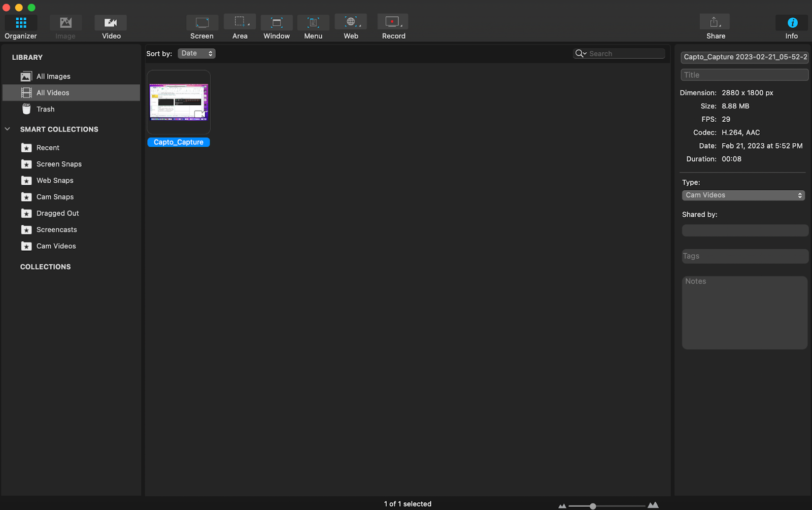This screenshot has height=510, width=812.
Task: Select the Area capture tool
Action: (240, 23)
